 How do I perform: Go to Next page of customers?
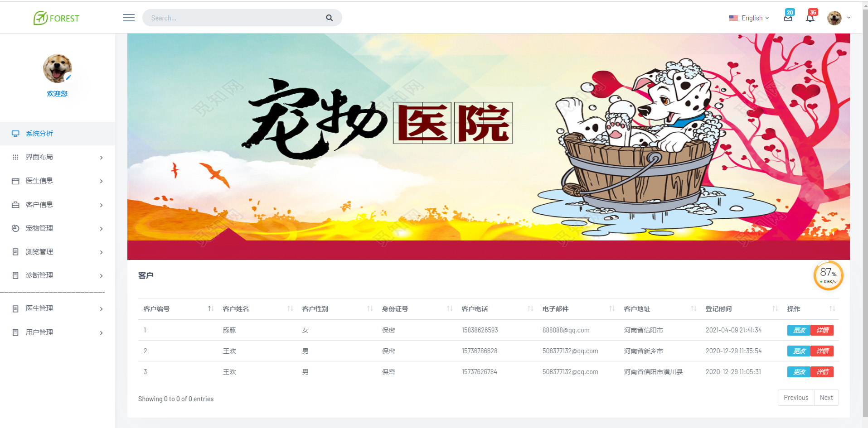[826, 397]
